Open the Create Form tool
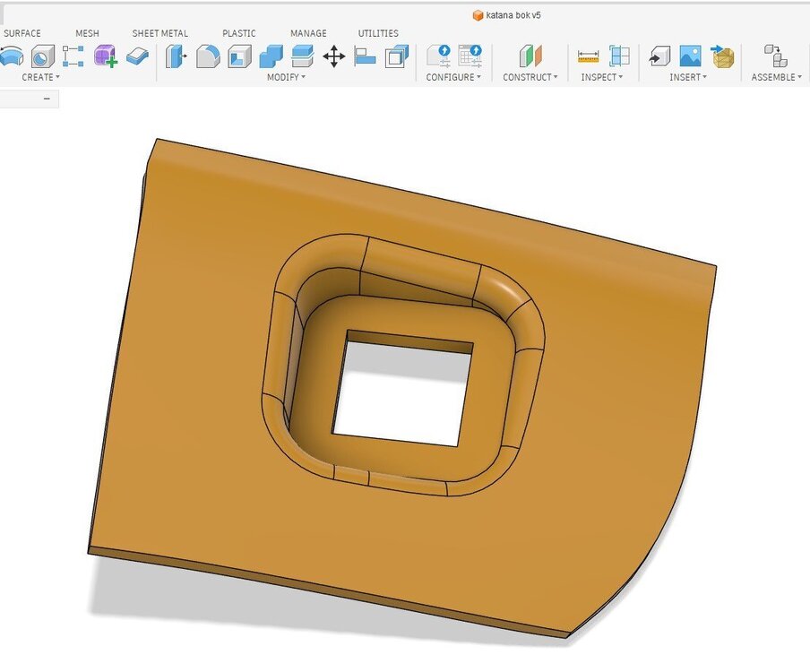The width and height of the screenshot is (810, 672). point(101,56)
